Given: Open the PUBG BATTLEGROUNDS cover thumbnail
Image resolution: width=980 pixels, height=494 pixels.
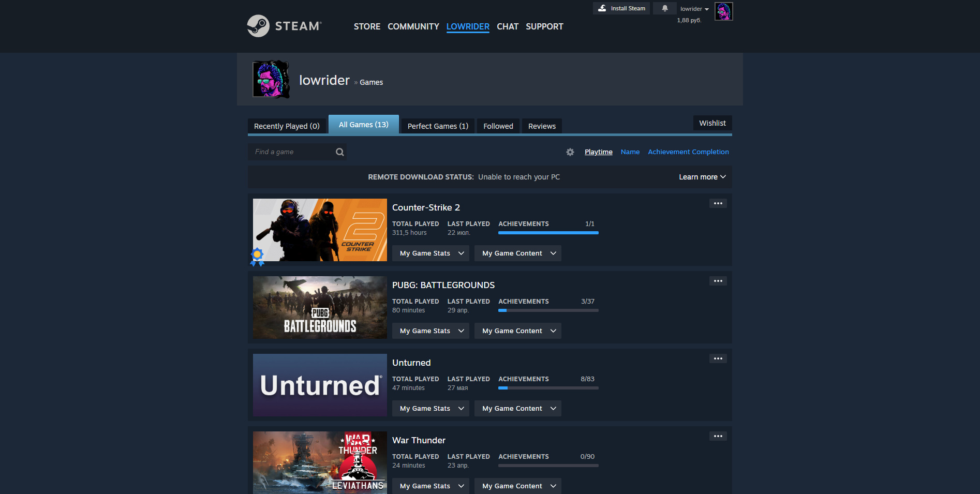Looking at the screenshot, I should [x=320, y=308].
